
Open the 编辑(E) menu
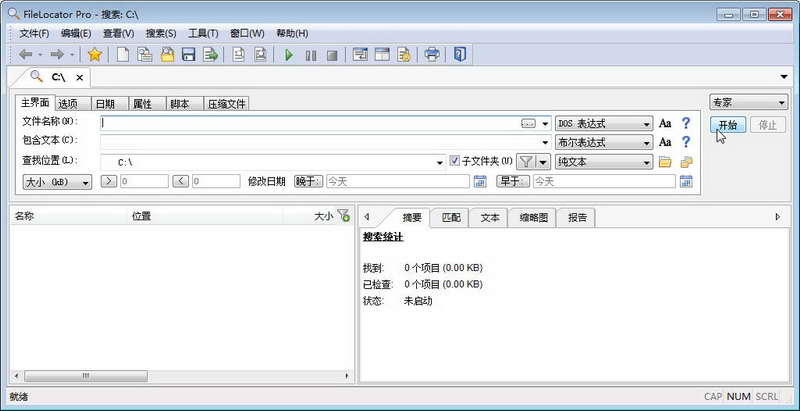tap(76, 33)
